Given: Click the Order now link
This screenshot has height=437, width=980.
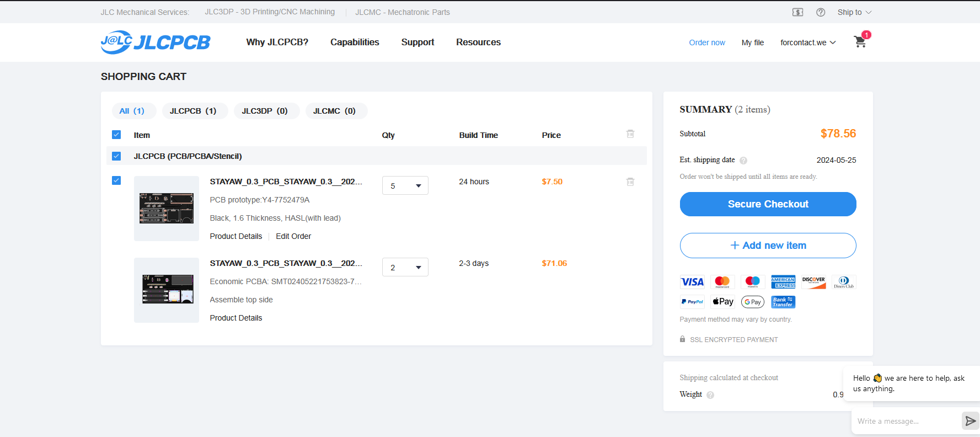Looking at the screenshot, I should click(x=707, y=42).
